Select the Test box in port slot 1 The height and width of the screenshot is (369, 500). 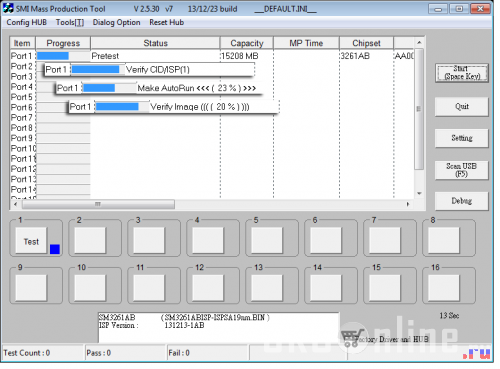click(31, 240)
